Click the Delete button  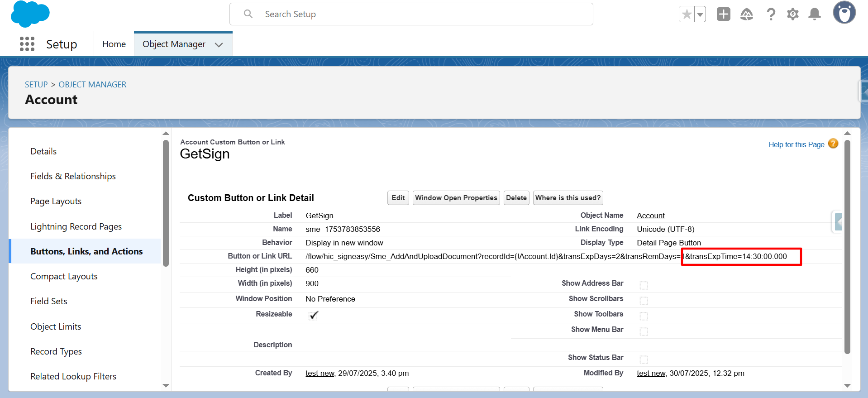point(516,198)
